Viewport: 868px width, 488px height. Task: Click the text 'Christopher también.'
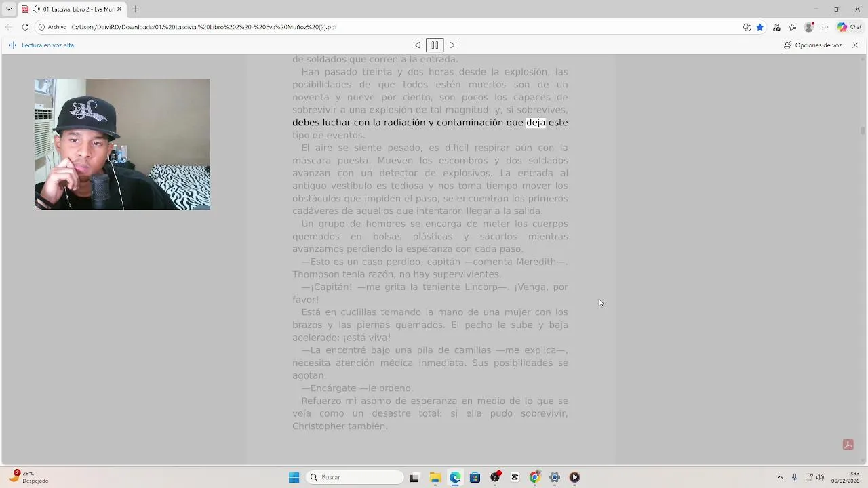340,426
